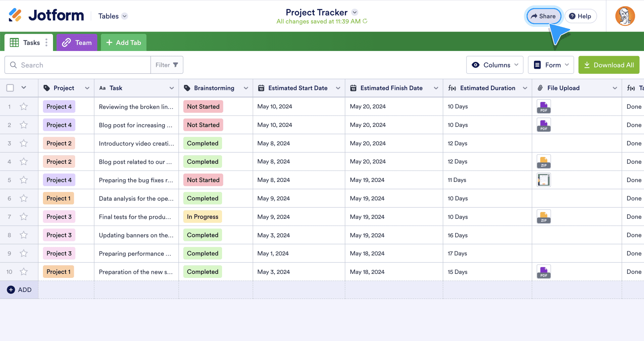This screenshot has height=341, width=644.
Task: Open the PDF file in row 1
Action: coord(543,107)
